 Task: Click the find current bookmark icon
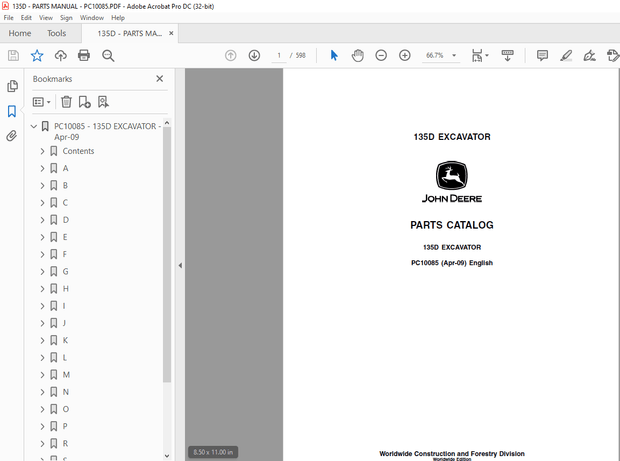103,102
